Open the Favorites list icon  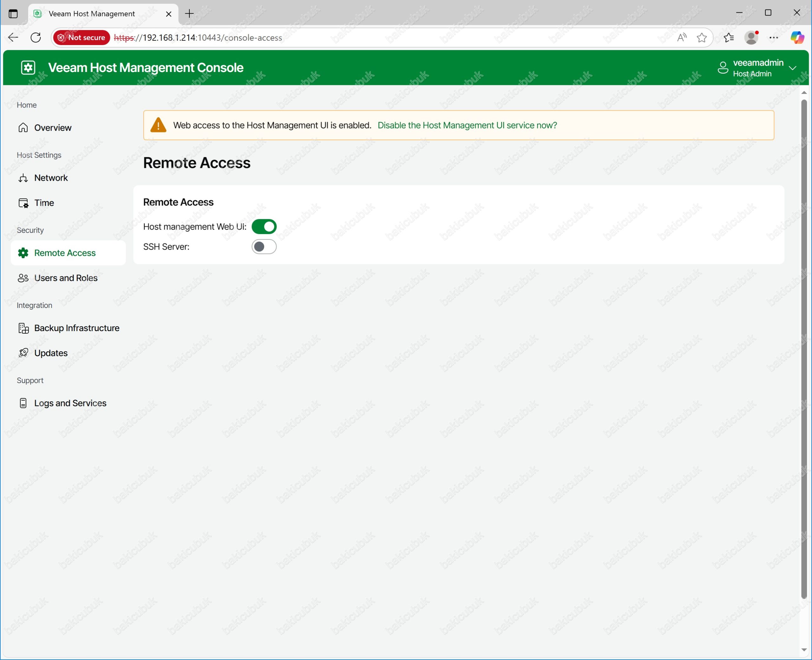(x=728, y=37)
